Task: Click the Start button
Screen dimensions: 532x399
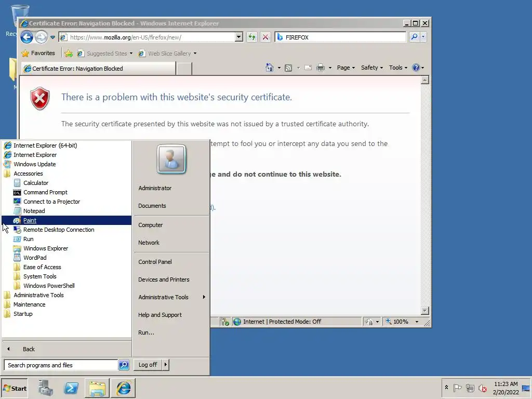Action: click(x=15, y=389)
